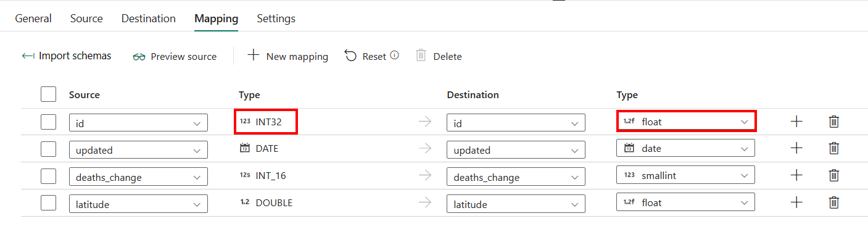Expand the updated source column dropdown
Viewport: 868px width, 229px height.
tap(138, 149)
